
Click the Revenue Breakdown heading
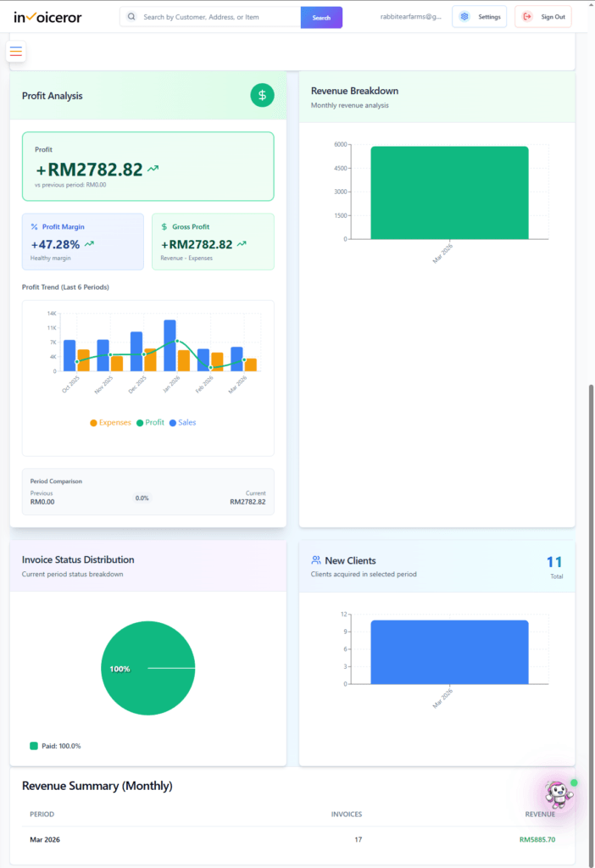(x=354, y=91)
